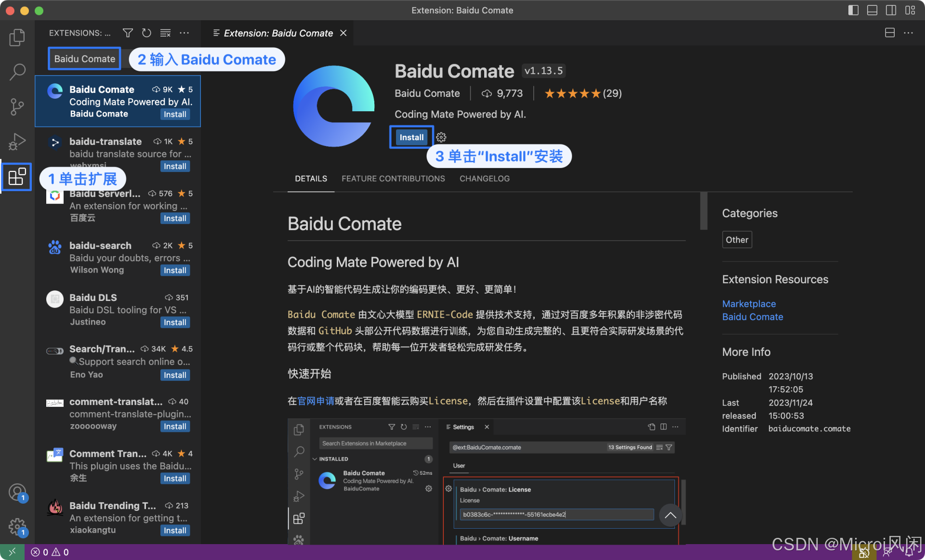The height and width of the screenshot is (560, 925).
Task: Open Manage gear next to Install button
Action: click(x=441, y=137)
